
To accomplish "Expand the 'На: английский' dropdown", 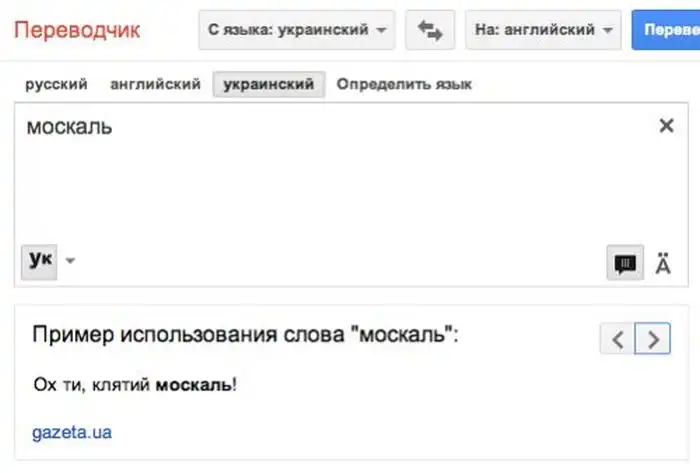I will (x=543, y=30).
